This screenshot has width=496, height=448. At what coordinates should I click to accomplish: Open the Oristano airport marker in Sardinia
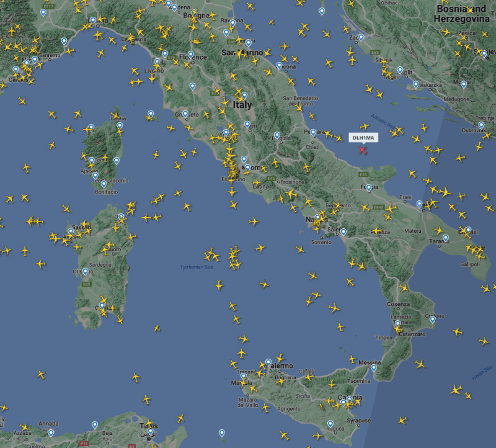tap(85, 271)
